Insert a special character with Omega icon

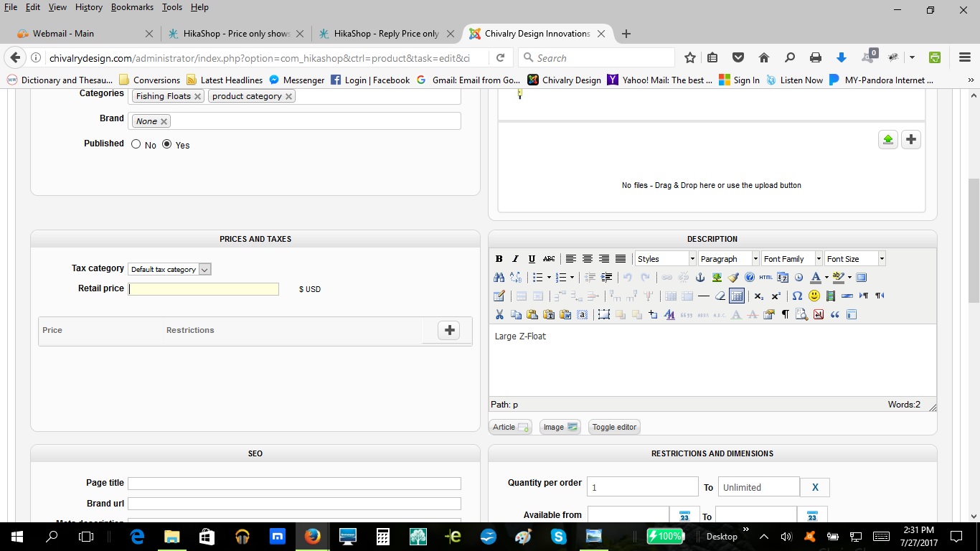pos(797,296)
